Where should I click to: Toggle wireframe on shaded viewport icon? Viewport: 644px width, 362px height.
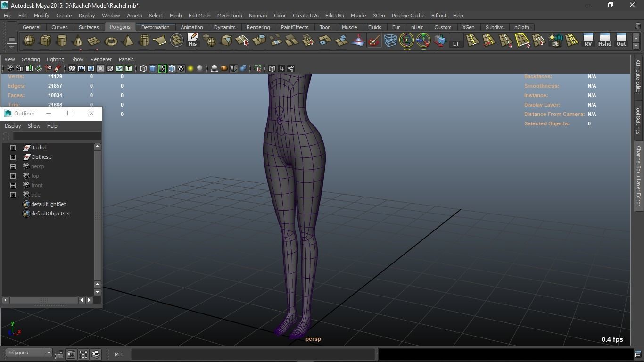pos(172,68)
